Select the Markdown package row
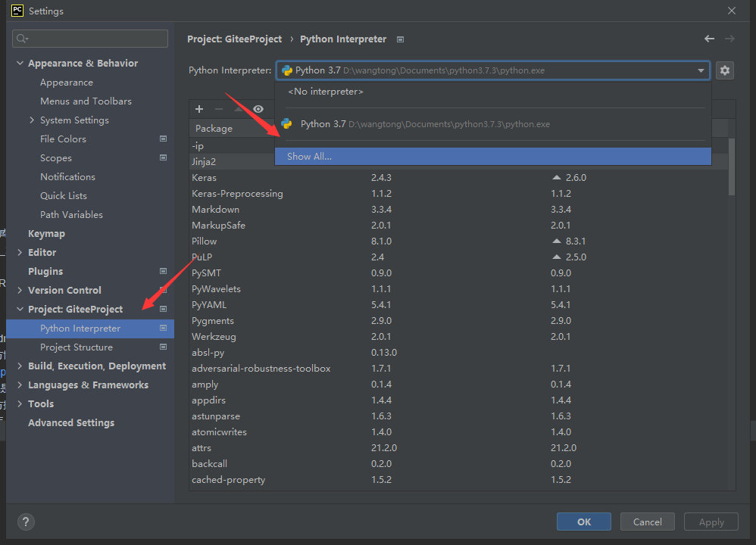Screen dimensions: 756x545 pos(458,209)
